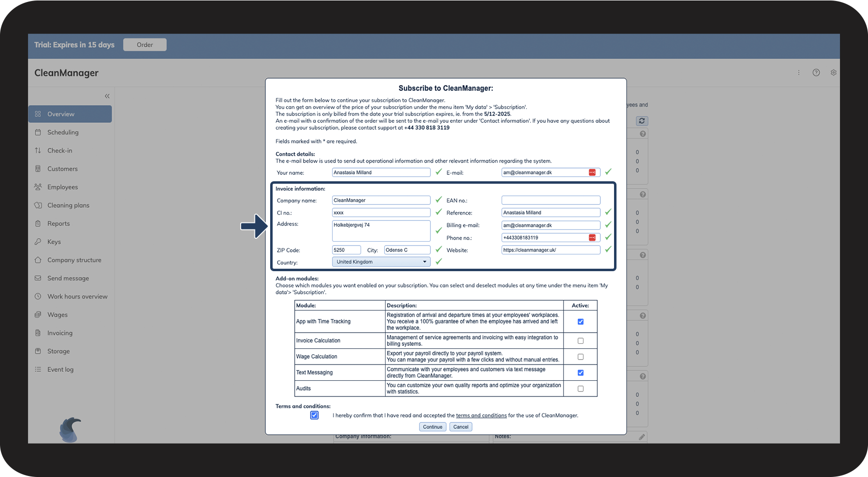Click the Wages coins icon
The height and width of the screenshot is (477, 868).
coord(38,314)
